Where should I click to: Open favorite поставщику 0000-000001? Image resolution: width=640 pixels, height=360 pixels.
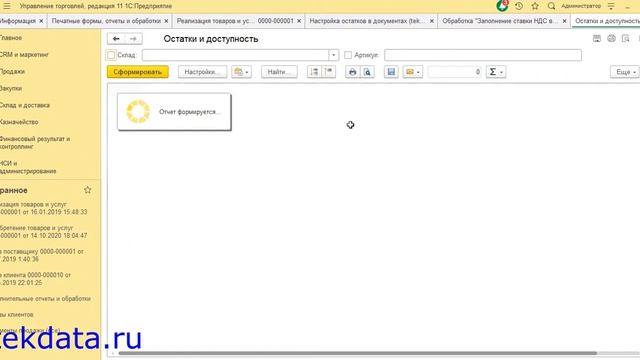(x=42, y=256)
